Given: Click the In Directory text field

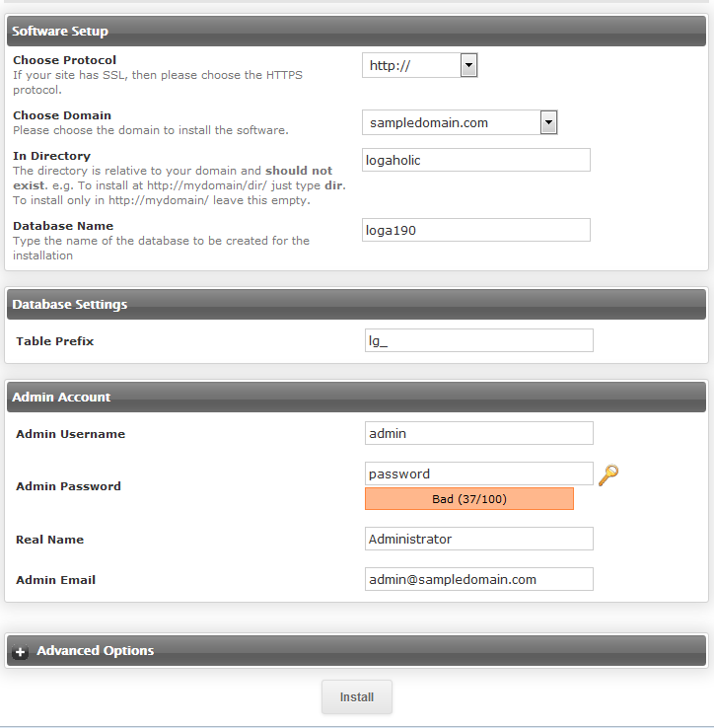Looking at the screenshot, I should (x=476, y=160).
